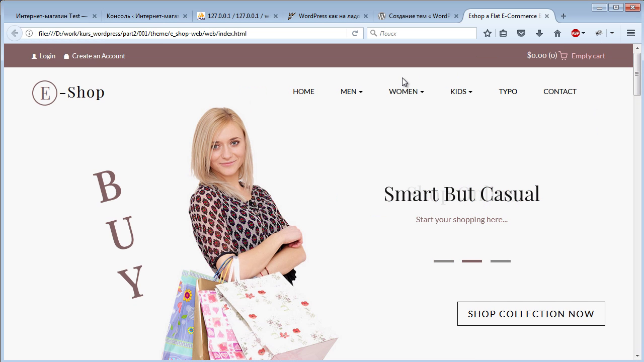
Task: Bookmark this page with the star icon
Action: [x=487, y=33]
